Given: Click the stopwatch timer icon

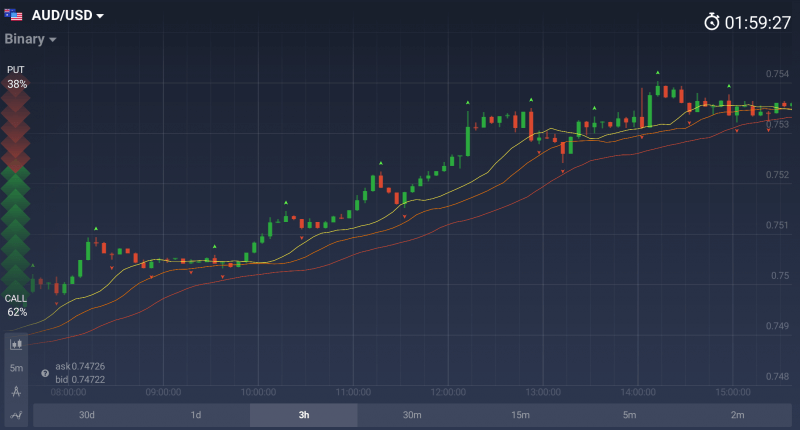Looking at the screenshot, I should [712, 22].
